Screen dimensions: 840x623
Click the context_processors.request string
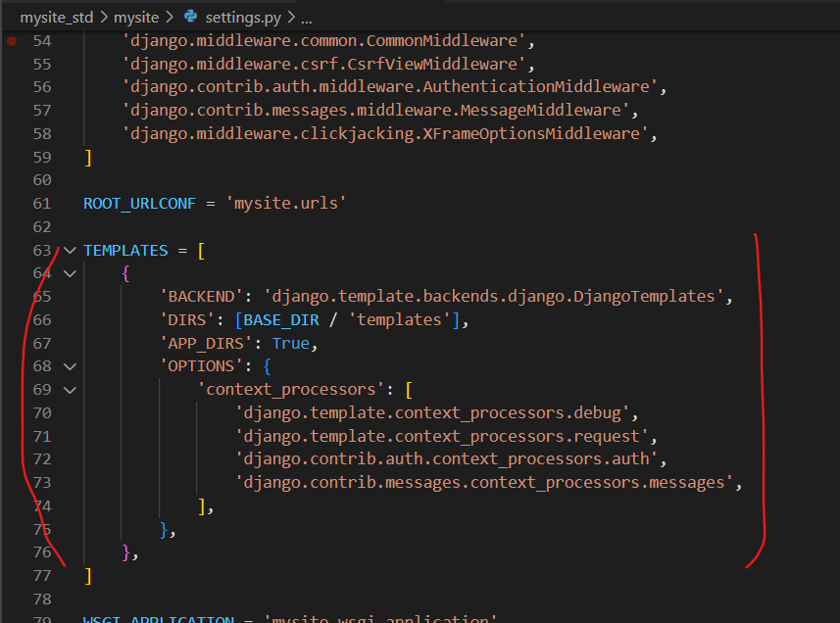[442, 437]
